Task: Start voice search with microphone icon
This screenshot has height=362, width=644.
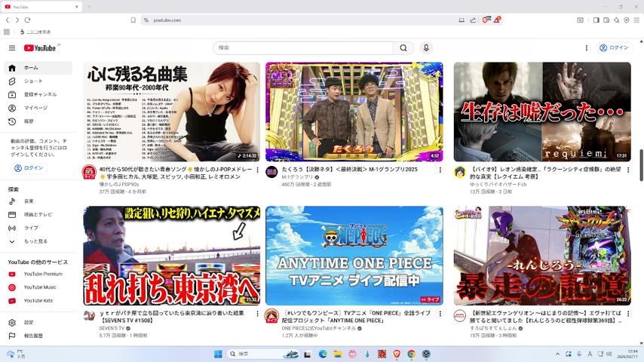Action: [426, 48]
